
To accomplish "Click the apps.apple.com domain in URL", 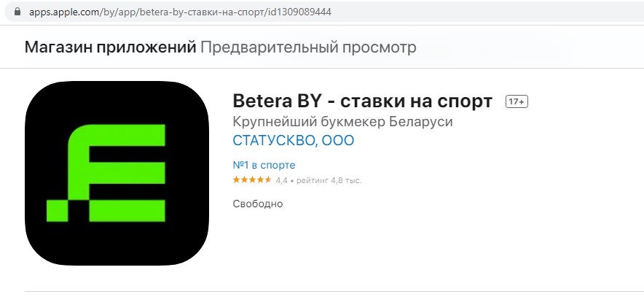I will [x=63, y=12].
